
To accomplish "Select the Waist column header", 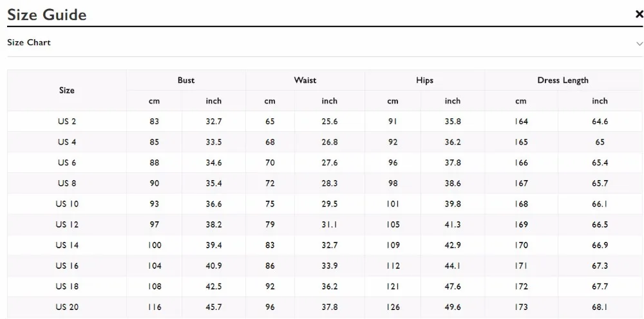I will coord(305,80).
